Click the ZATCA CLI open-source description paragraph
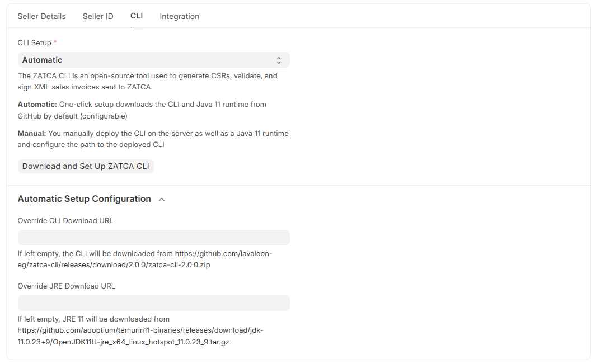Viewport: 596px width, 364px height. 147,81
